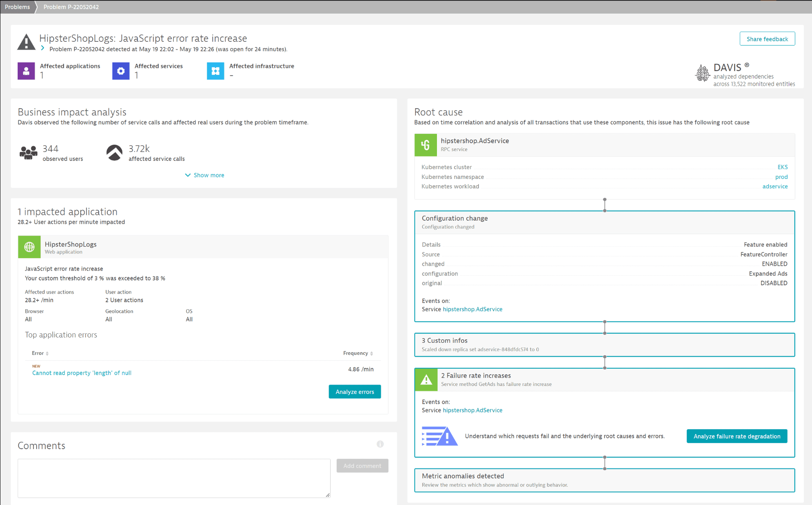Click the Affected services gear icon

121,71
